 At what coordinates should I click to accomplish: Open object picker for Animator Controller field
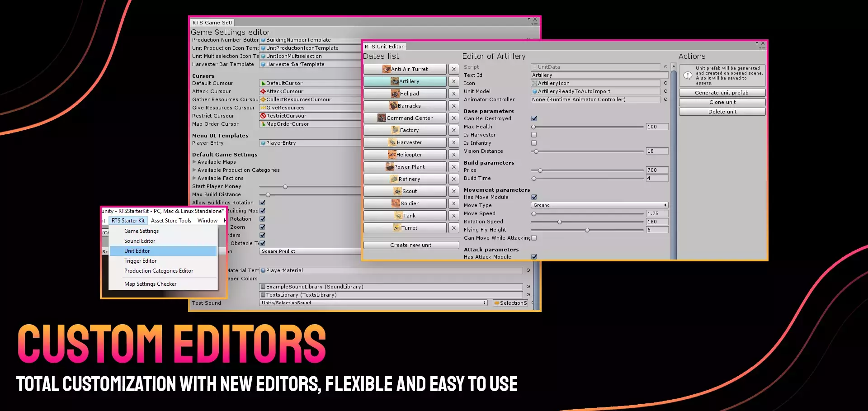(x=665, y=99)
